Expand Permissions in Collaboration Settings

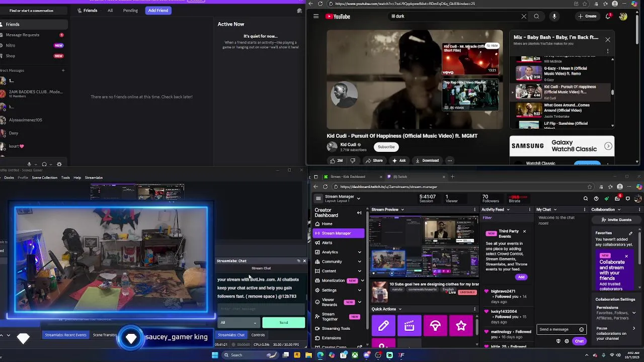(633, 313)
